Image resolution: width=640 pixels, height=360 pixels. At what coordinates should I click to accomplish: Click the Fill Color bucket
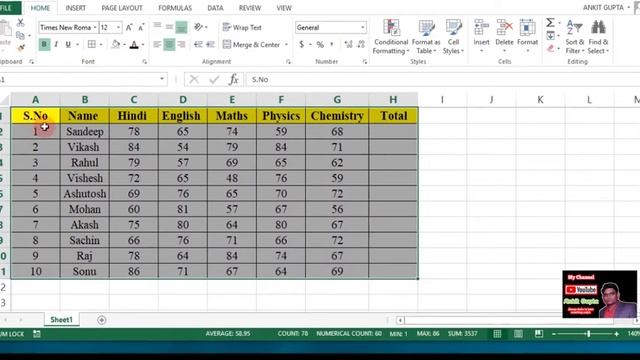[x=116, y=44]
